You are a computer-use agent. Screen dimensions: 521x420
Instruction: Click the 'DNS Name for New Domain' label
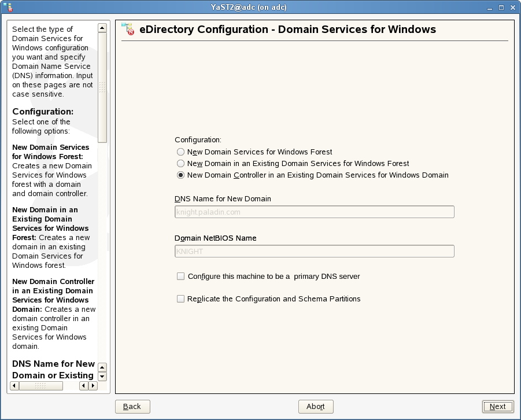point(223,199)
